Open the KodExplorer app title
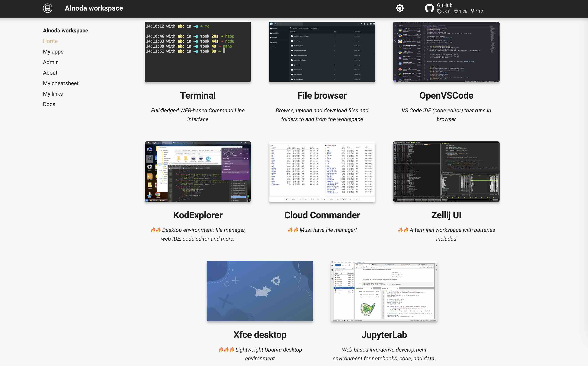 198,215
